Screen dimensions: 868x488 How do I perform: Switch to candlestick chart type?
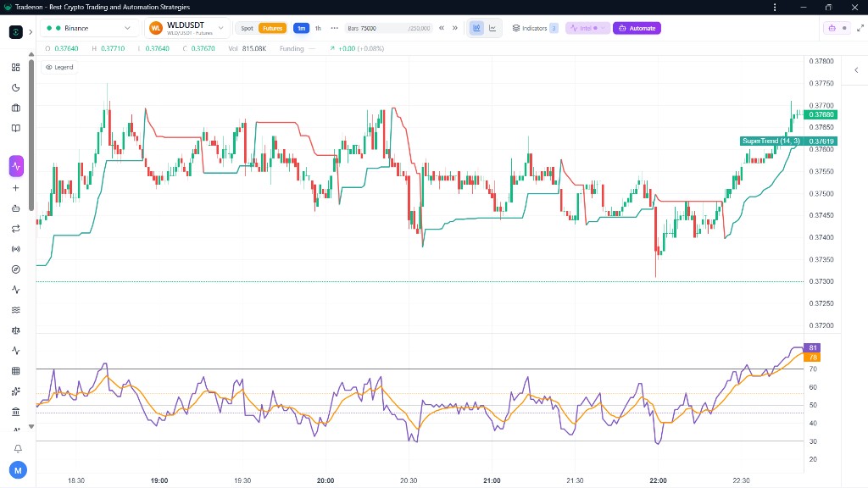(476, 28)
